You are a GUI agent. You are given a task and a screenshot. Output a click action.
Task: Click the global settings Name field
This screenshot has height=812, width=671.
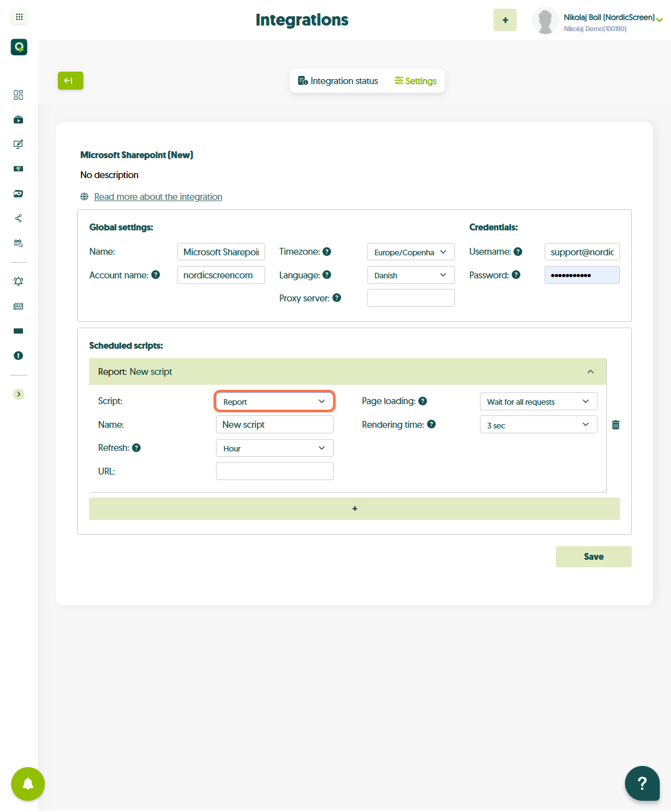tap(221, 252)
